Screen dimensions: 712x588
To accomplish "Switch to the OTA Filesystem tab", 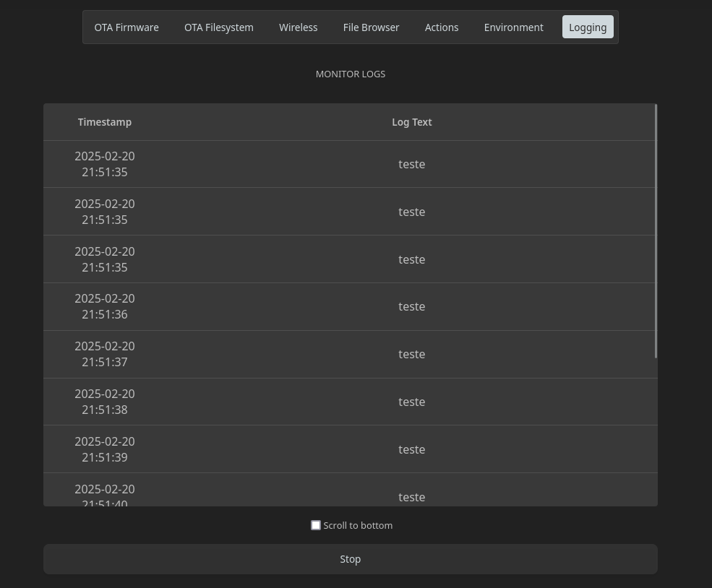I will [219, 27].
